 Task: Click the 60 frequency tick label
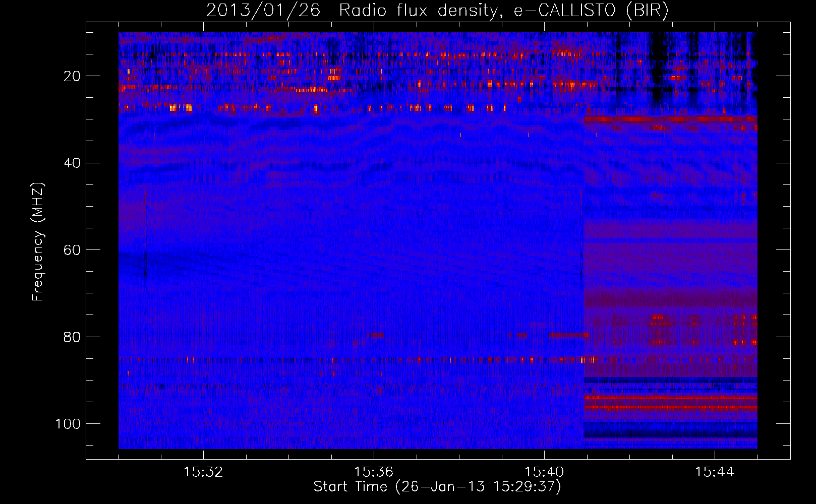(x=72, y=250)
